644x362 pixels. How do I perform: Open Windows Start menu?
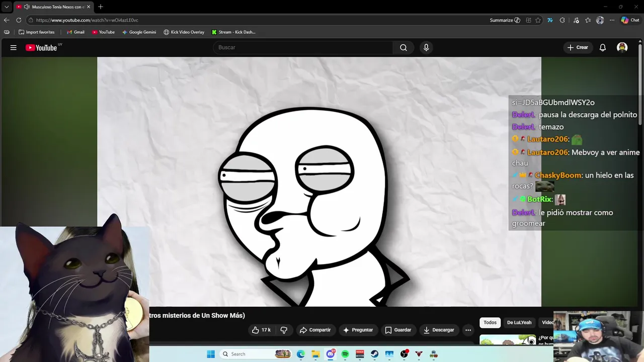pos(211,354)
